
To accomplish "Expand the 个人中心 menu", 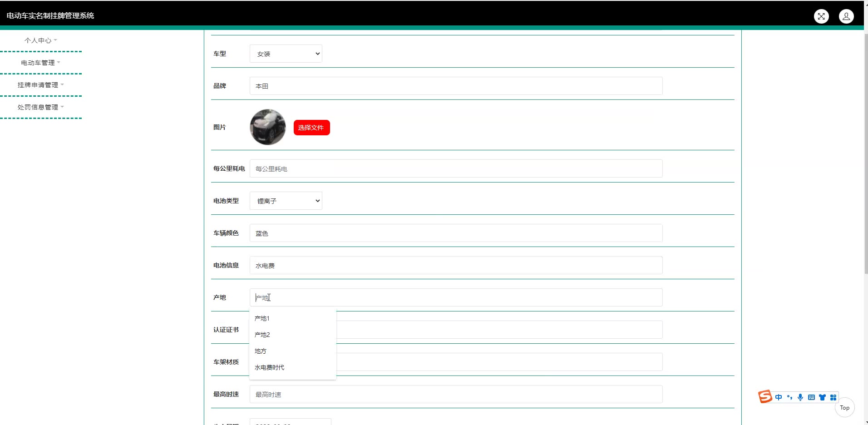I will click(41, 40).
